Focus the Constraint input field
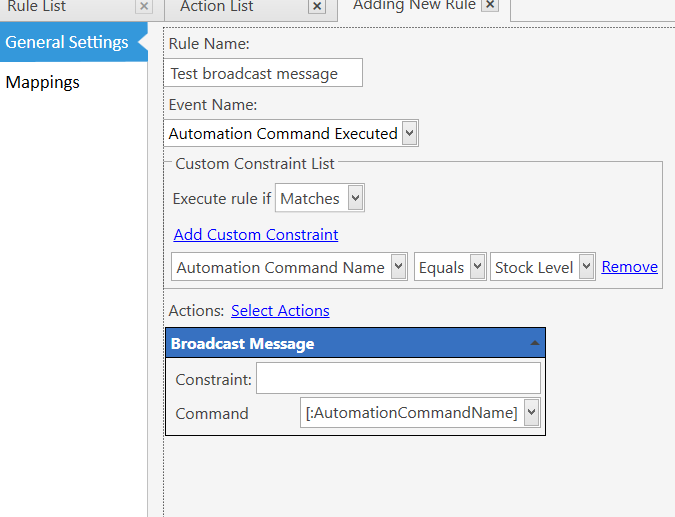The width and height of the screenshot is (675, 517). pos(398,378)
